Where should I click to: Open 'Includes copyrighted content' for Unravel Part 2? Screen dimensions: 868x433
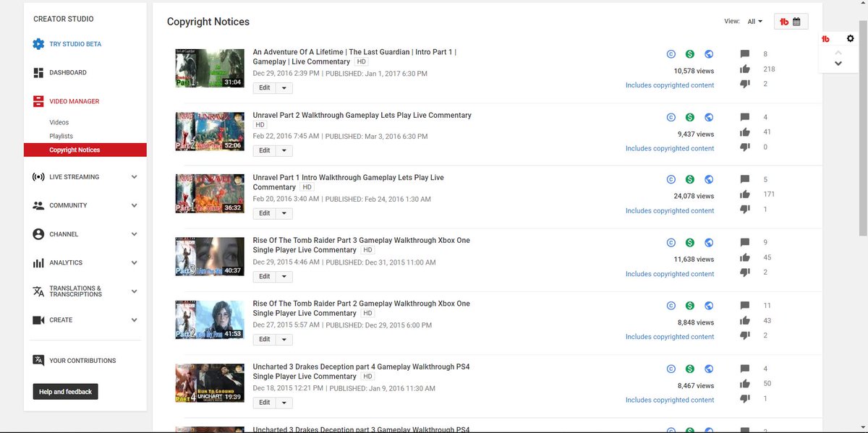click(x=670, y=148)
